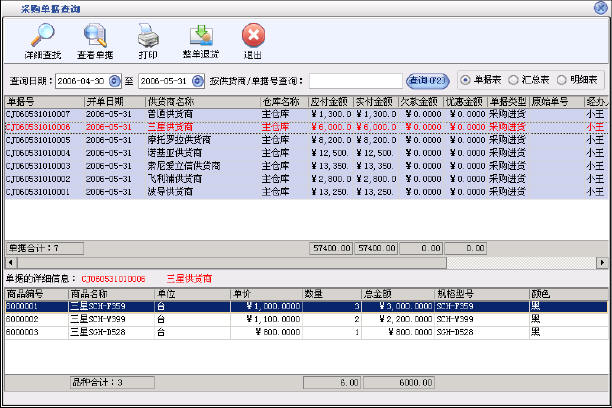Image resolution: width=612 pixels, height=408 pixels.
Task: Select the 单据表 radio button
Action: 466,80
